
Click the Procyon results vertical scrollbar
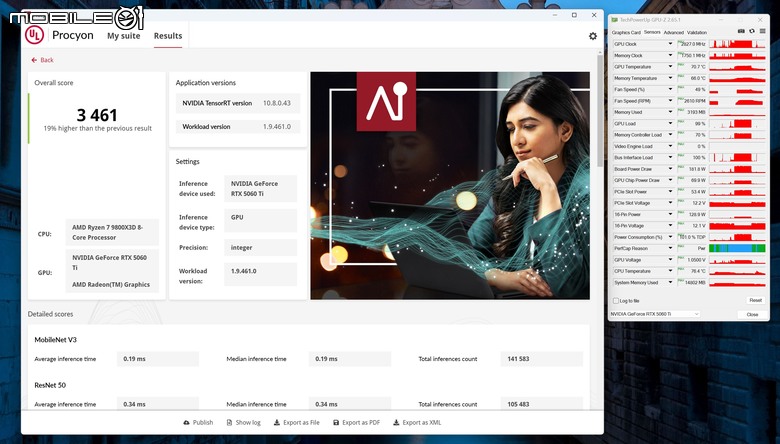[x=600, y=110]
